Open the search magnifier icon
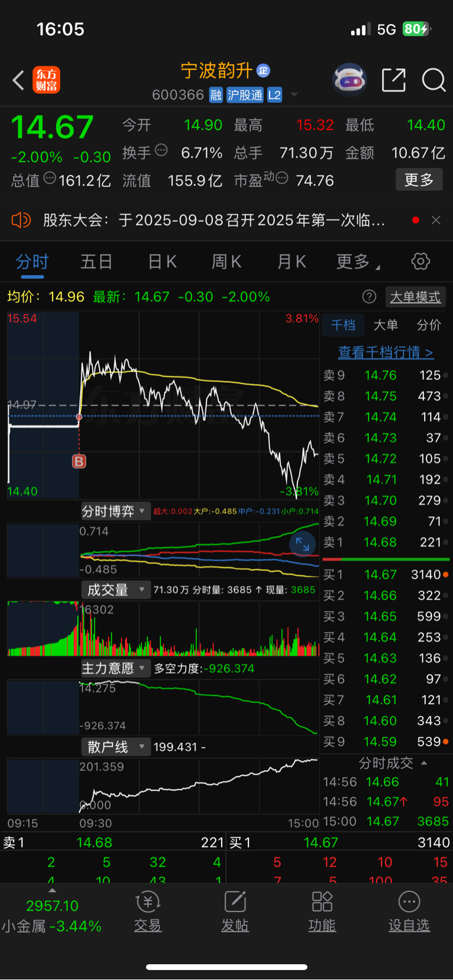This screenshot has width=453, height=980. point(434,80)
